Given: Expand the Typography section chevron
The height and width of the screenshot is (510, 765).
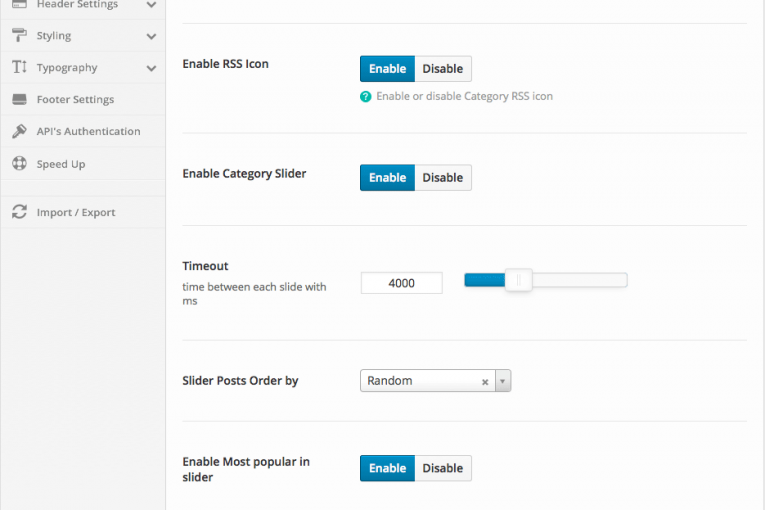Looking at the screenshot, I should pyautogui.click(x=151, y=68).
